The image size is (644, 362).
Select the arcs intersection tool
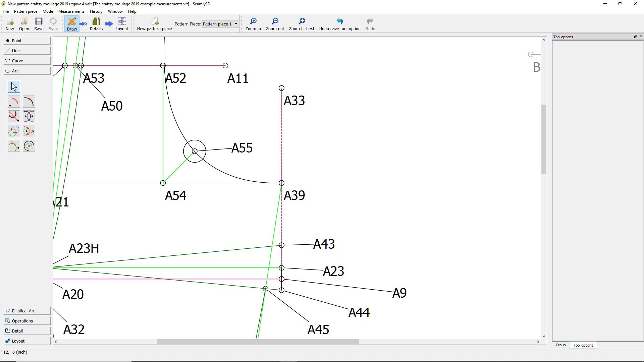point(29,116)
